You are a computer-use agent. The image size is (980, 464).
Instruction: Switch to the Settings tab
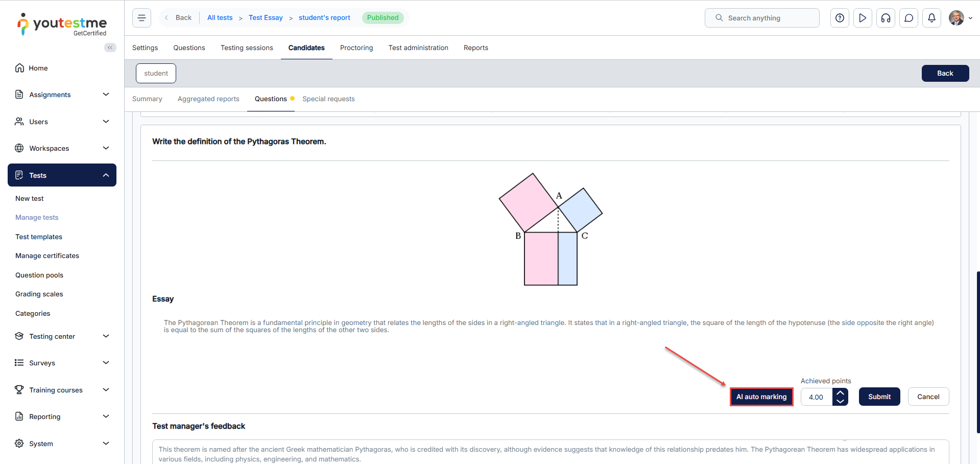click(x=145, y=48)
